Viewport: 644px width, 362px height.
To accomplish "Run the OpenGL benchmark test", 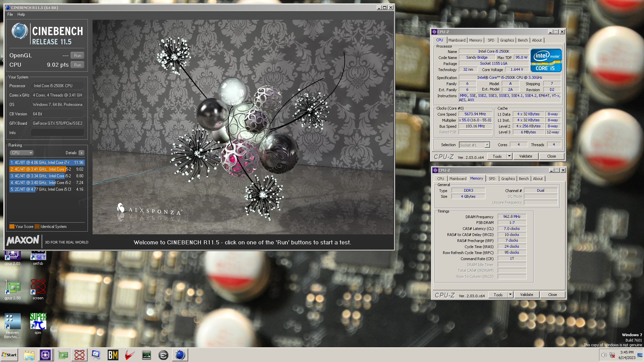I will [77, 56].
